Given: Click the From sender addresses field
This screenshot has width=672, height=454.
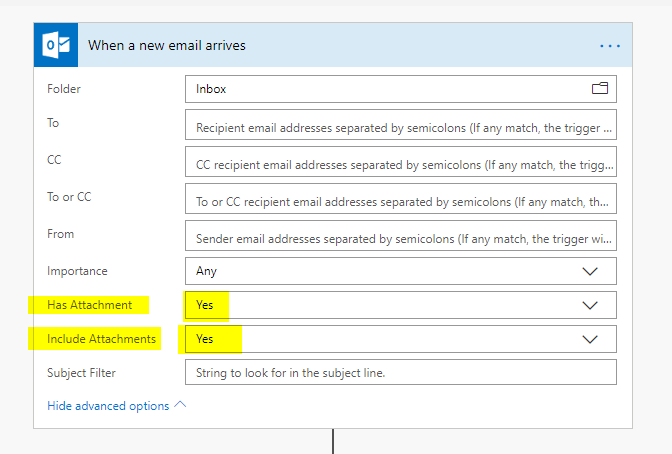Looking at the screenshot, I should pos(400,238).
